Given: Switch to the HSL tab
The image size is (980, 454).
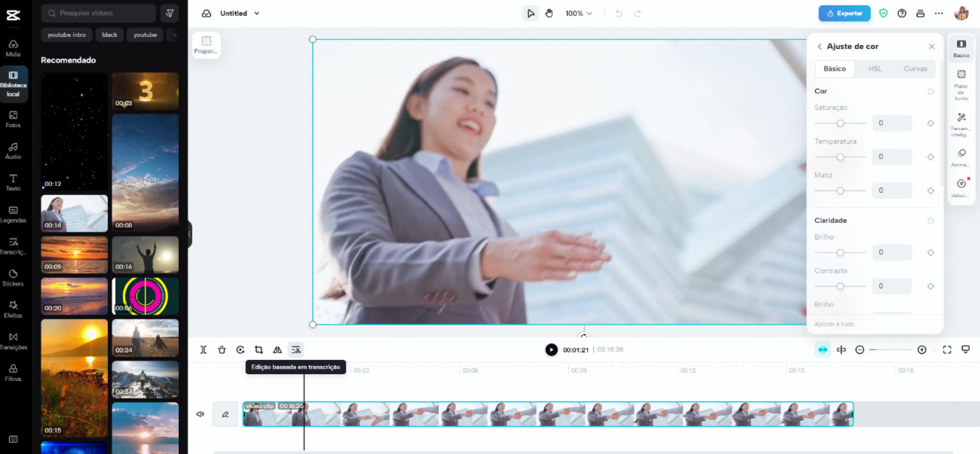Looking at the screenshot, I should [874, 69].
